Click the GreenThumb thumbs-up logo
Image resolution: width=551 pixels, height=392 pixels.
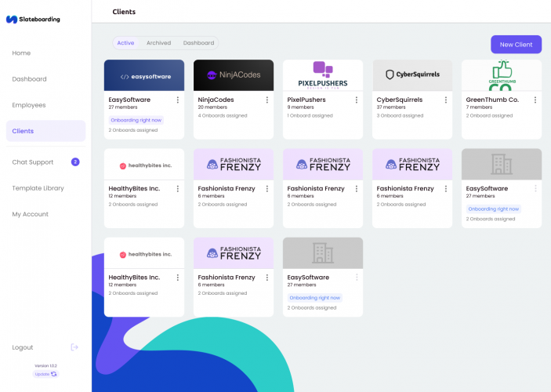502,75
